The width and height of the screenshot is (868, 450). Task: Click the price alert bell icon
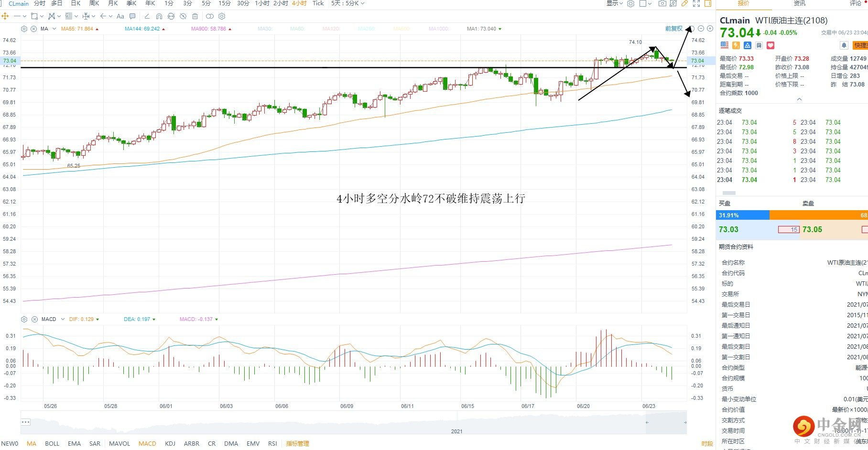tap(844, 45)
